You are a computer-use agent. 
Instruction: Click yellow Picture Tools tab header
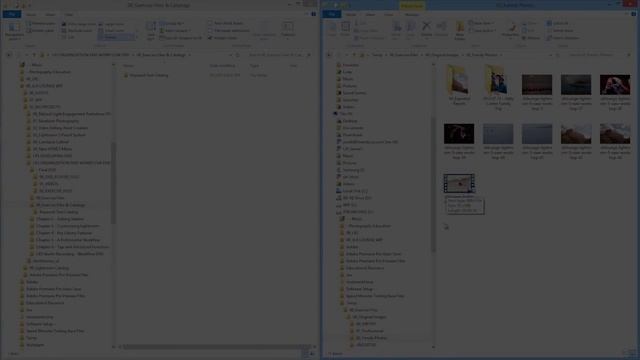click(x=411, y=6)
